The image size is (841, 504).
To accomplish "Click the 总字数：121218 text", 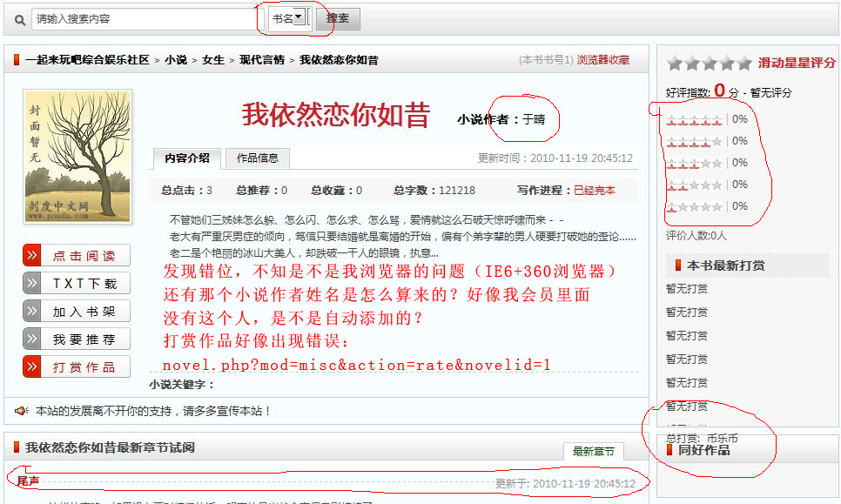I will [x=434, y=191].
